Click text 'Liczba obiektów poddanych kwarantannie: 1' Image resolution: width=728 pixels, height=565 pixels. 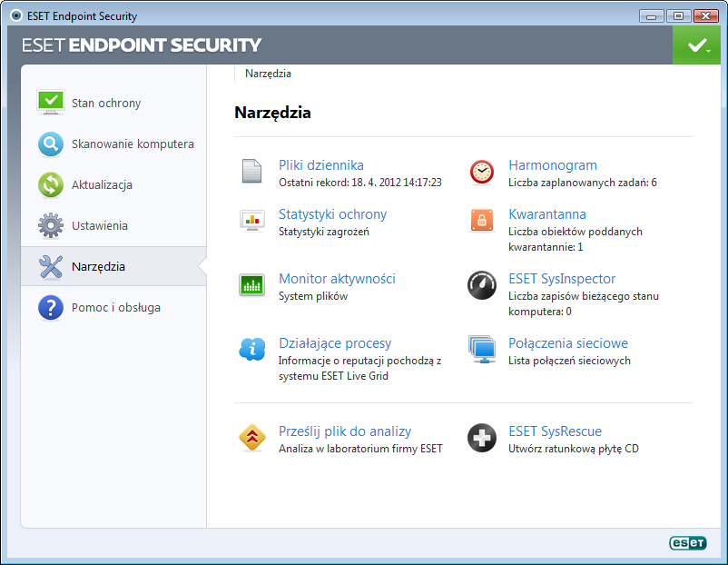tap(576, 239)
